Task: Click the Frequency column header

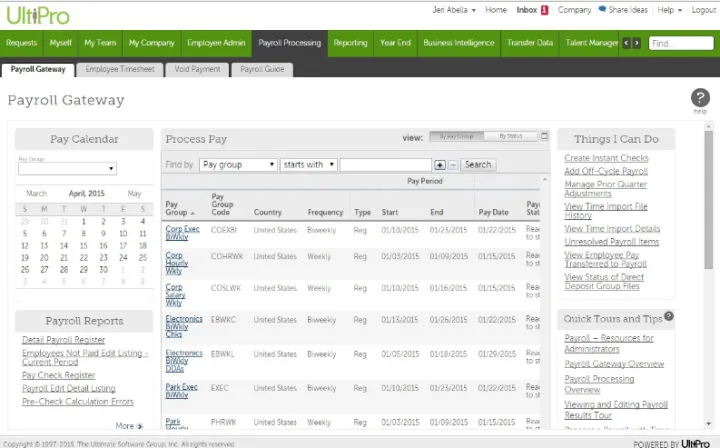Action: coord(325,213)
